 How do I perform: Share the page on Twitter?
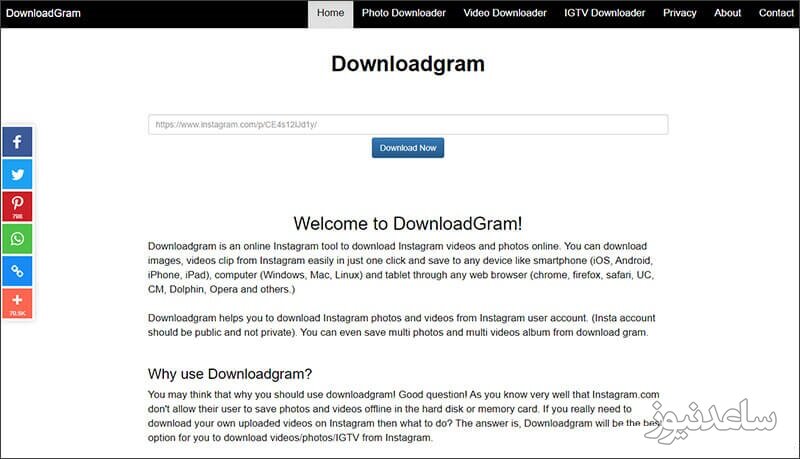(17, 174)
